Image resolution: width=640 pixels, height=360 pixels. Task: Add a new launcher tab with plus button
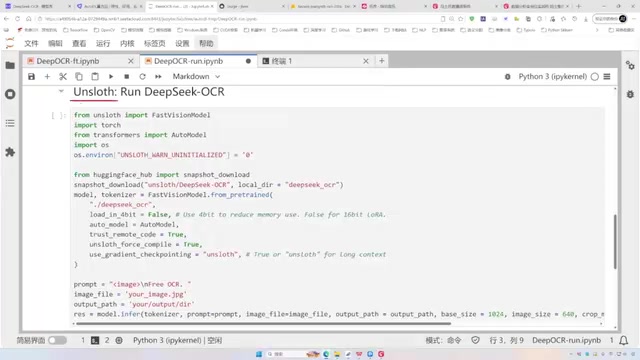(382, 61)
